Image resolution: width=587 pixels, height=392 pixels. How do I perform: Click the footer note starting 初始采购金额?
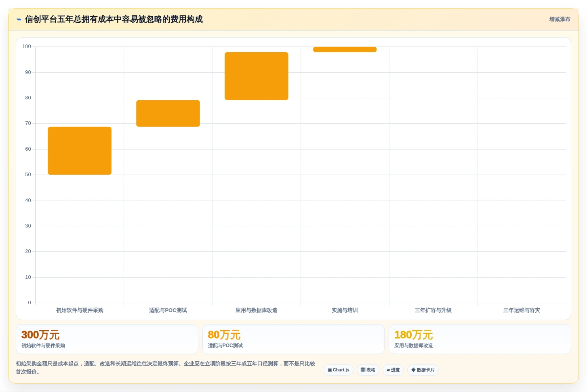(165, 368)
